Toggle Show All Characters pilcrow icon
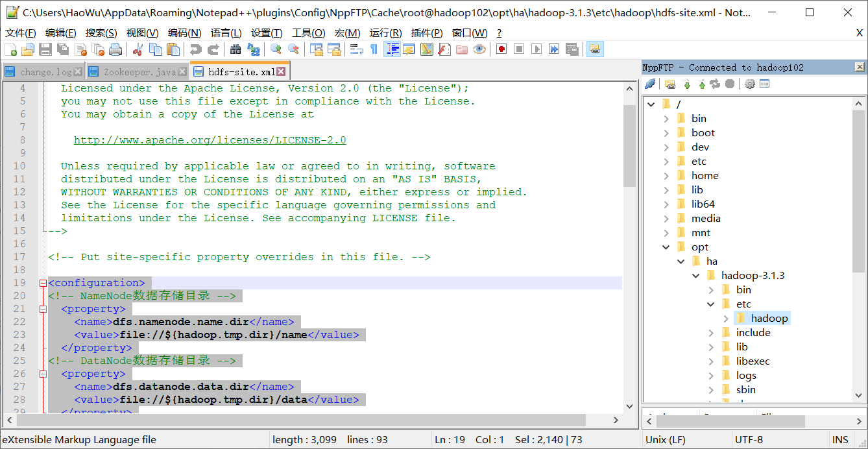Viewport: 868px width, 449px height. (374, 49)
